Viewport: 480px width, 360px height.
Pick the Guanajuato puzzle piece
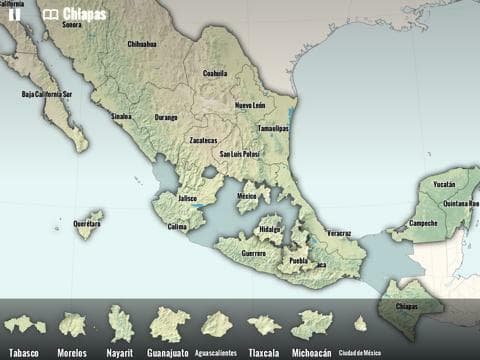pyautogui.click(x=169, y=324)
